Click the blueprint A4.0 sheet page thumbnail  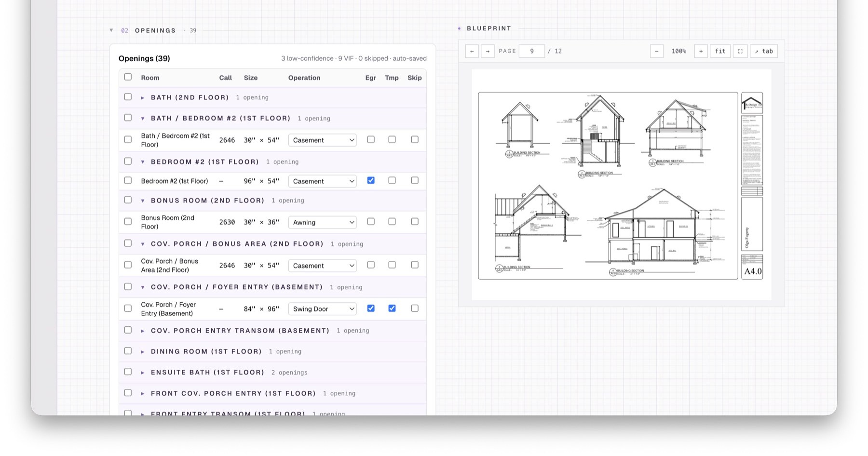tap(621, 185)
